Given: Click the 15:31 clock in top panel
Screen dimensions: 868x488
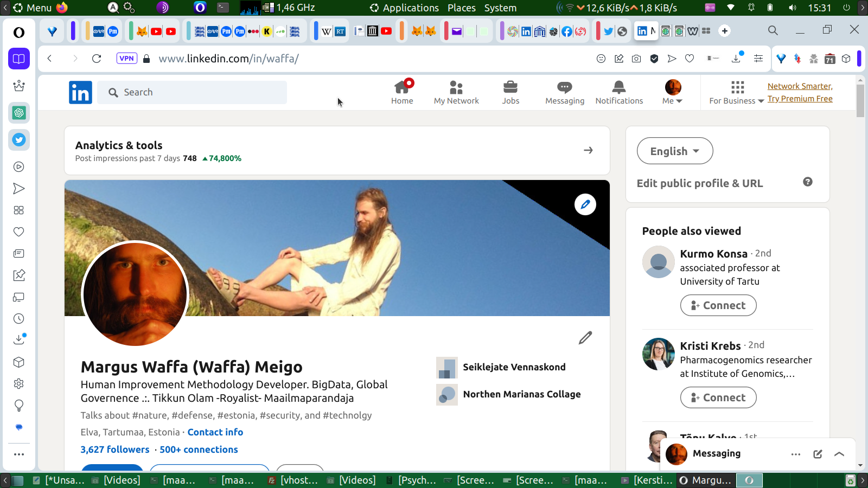Looking at the screenshot, I should [x=819, y=8].
